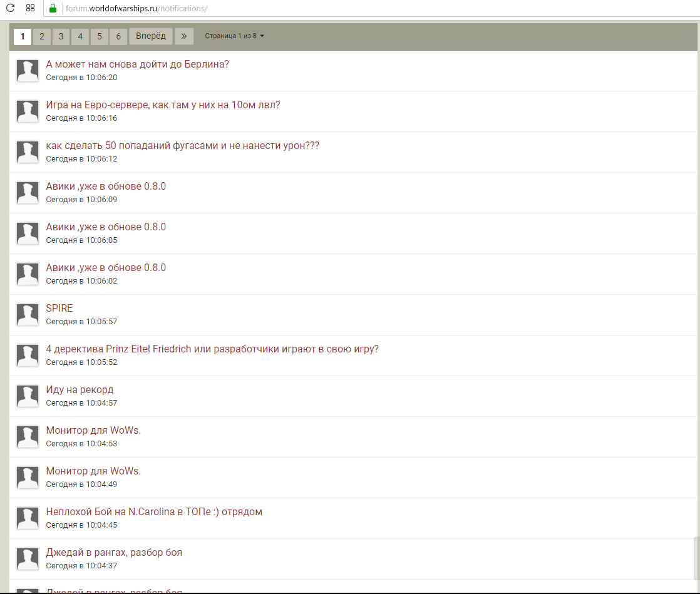The image size is (700, 594).
Task: Click the vertical scrollbar thumb on the right
Action: (696, 559)
